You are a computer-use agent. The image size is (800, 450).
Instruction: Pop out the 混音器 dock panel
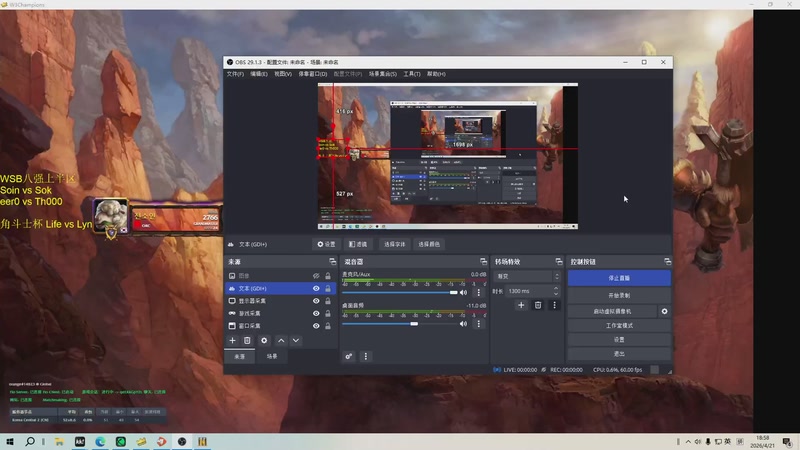click(x=483, y=262)
